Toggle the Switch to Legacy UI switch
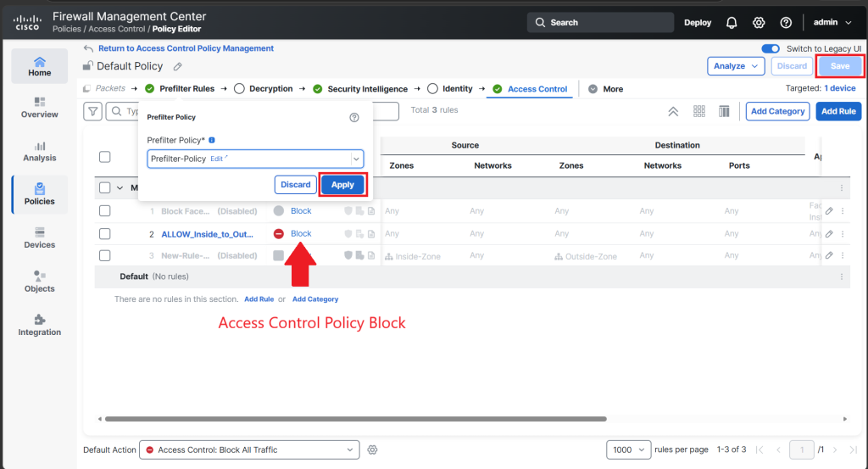868x469 pixels. (x=771, y=48)
